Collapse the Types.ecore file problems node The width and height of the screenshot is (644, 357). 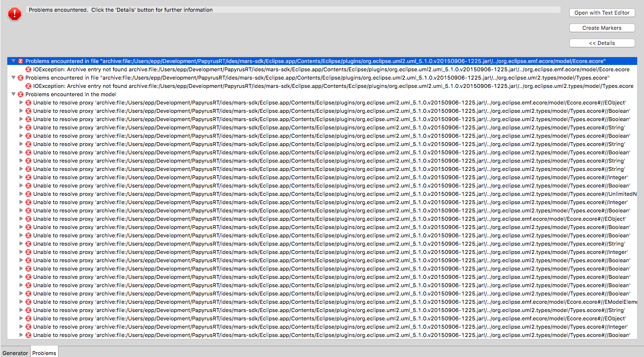pos(14,78)
